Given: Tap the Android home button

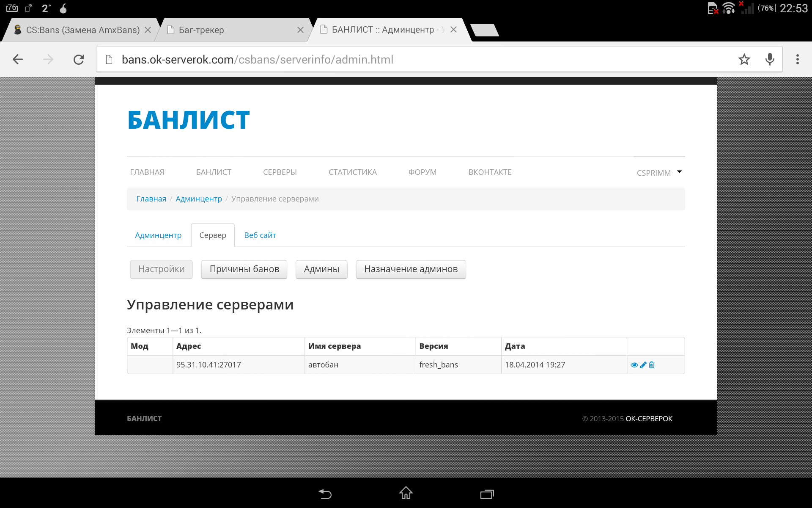Looking at the screenshot, I should click(x=406, y=493).
